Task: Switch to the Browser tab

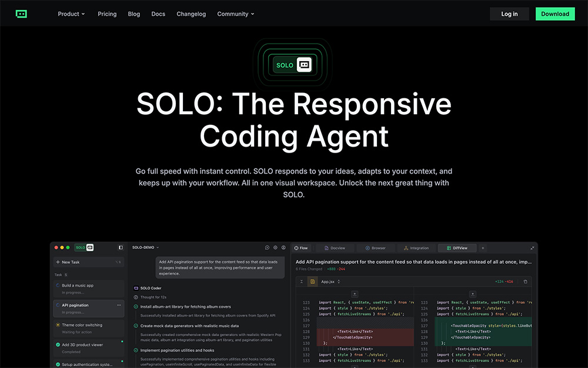Action: [376, 248]
